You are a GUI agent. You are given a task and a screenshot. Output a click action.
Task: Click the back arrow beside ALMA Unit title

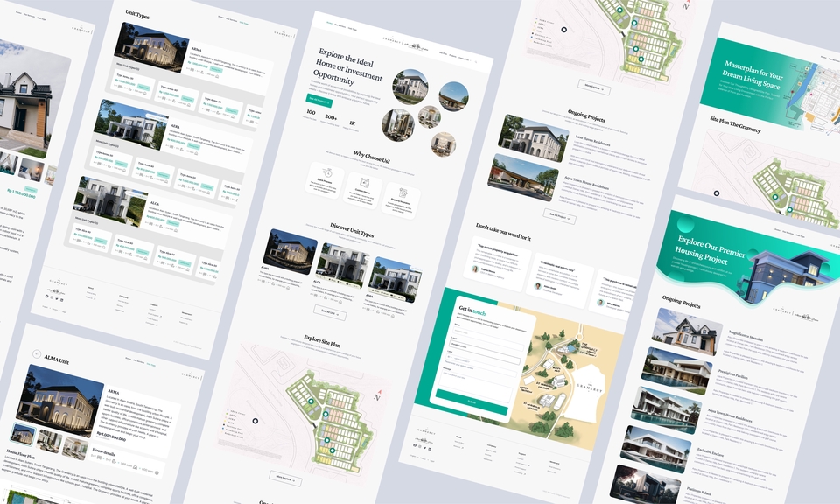click(37, 354)
